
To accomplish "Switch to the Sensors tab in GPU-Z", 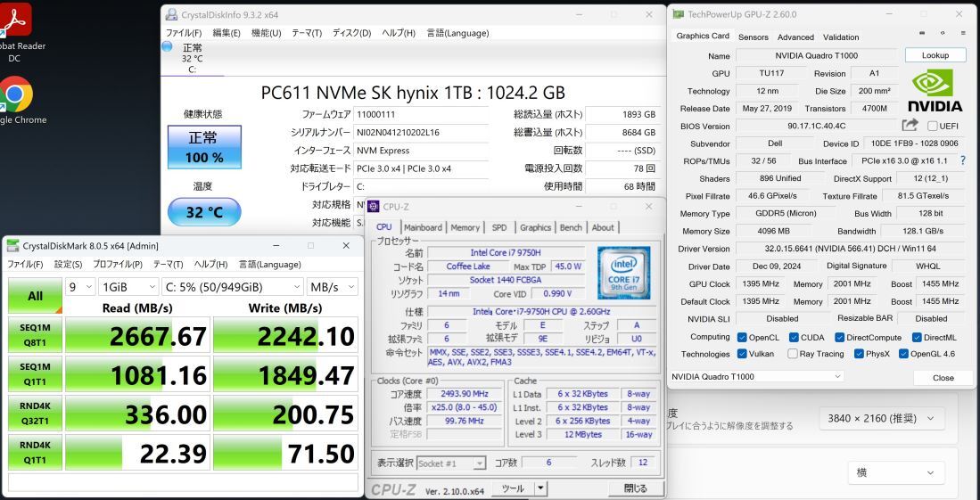I will [x=754, y=37].
